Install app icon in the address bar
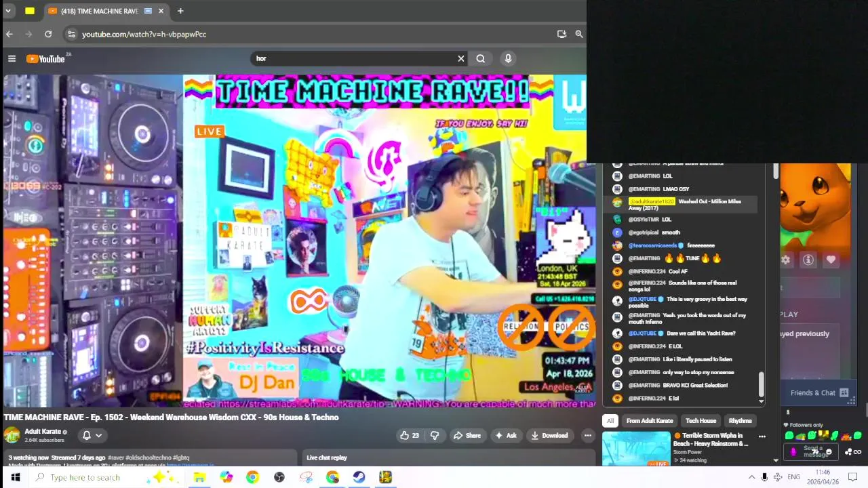This screenshot has height=488, width=868. click(x=561, y=34)
